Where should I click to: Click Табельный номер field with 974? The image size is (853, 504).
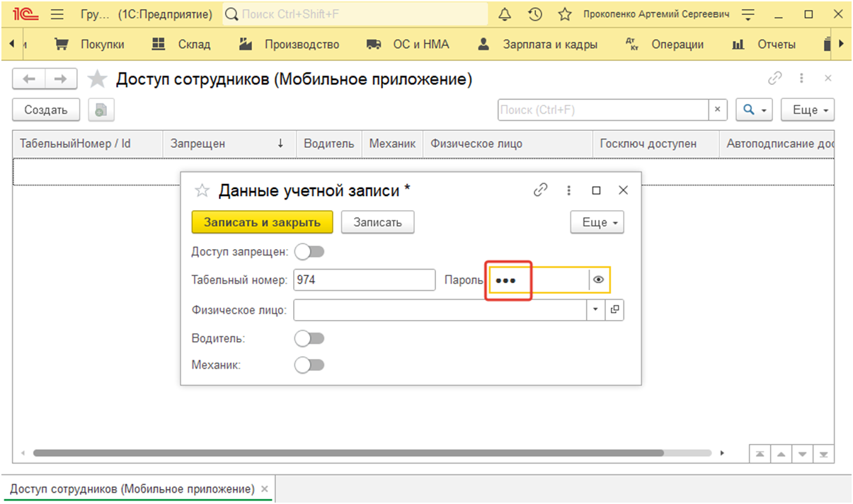coord(365,280)
